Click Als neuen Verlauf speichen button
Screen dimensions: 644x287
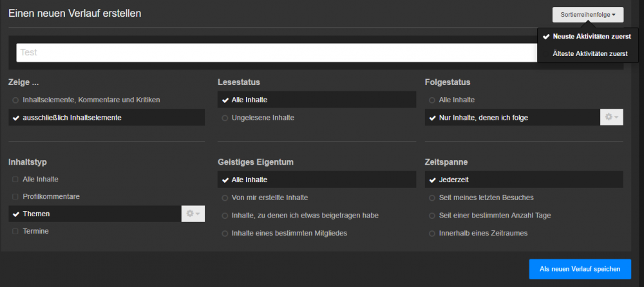pos(580,269)
